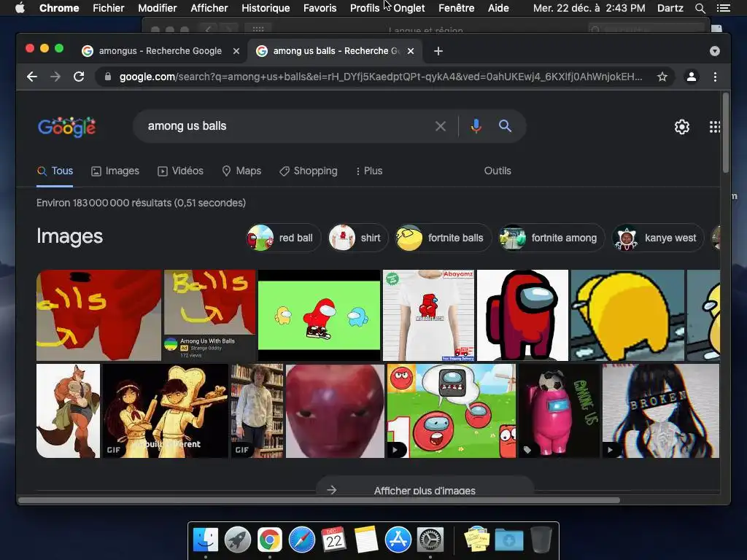The height and width of the screenshot is (560, 747).
Task: Open the Fichier menu
Action: (x=109, y=8)
